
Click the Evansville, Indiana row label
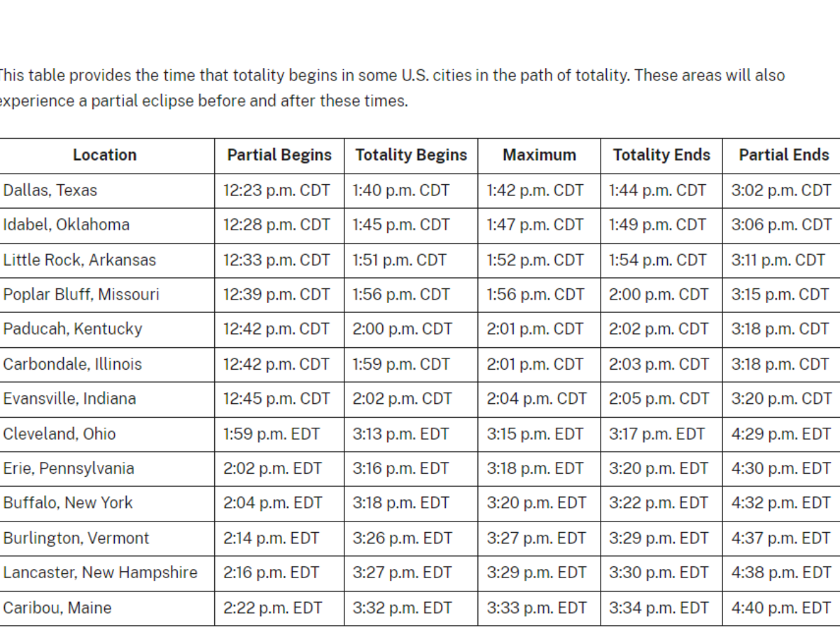(70, 399)
